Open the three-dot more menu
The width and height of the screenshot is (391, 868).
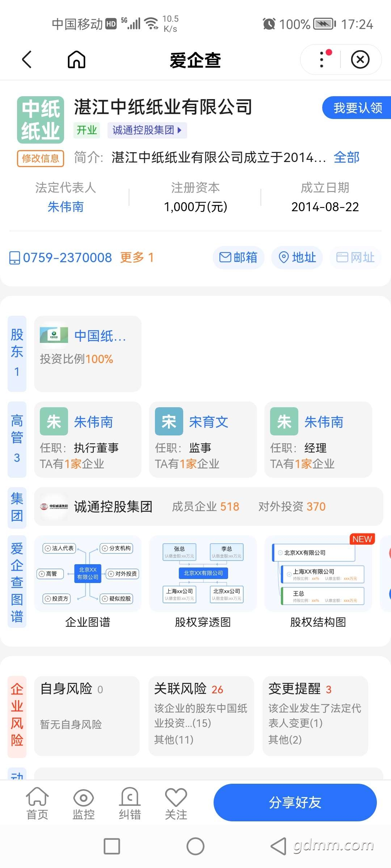pyautogui.click(x=322, y=60)
